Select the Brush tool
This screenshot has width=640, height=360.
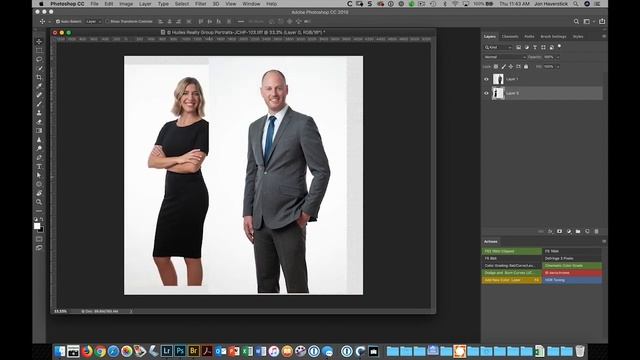click(39, 104)
